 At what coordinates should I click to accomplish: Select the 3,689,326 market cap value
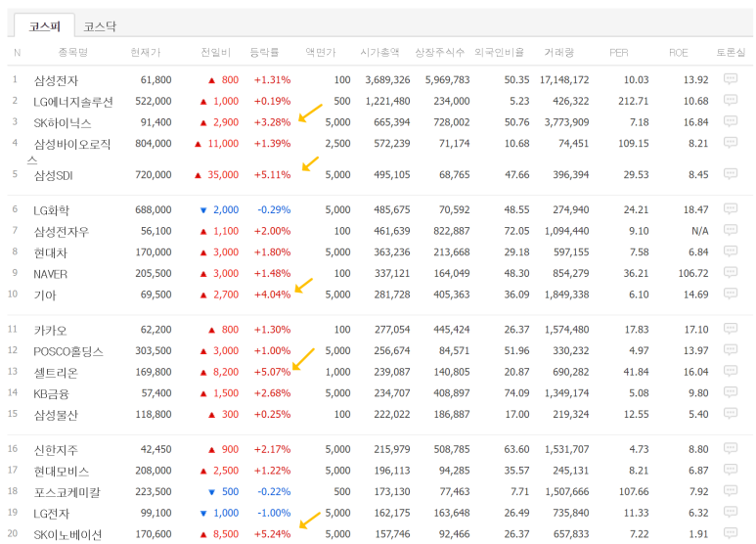tap(387, 79)
